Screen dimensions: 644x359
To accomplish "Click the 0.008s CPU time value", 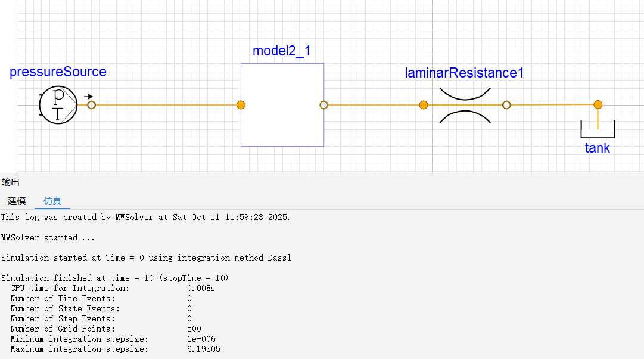I will pos(201,288).
